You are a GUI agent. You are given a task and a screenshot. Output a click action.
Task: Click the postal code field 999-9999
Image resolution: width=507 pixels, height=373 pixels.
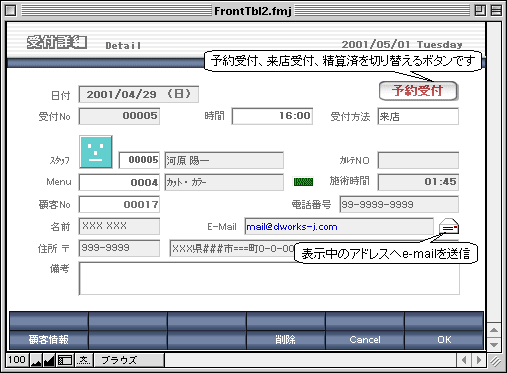[119, 248]
